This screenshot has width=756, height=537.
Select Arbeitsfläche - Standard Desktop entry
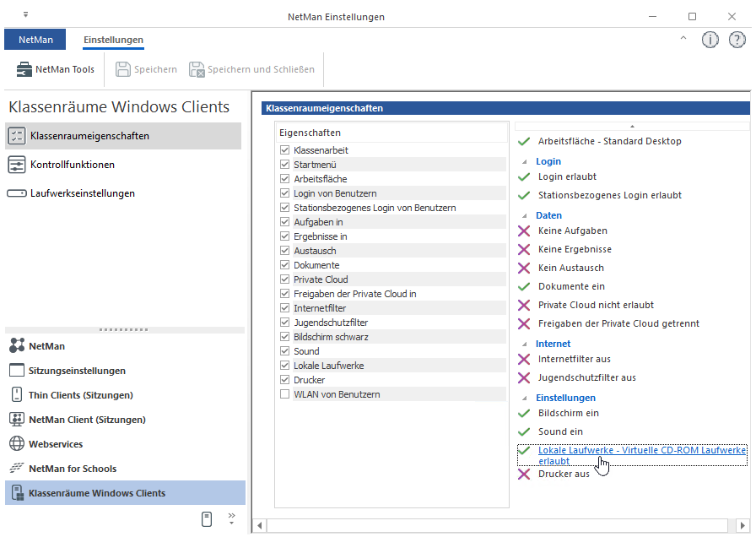coord(610,141)
